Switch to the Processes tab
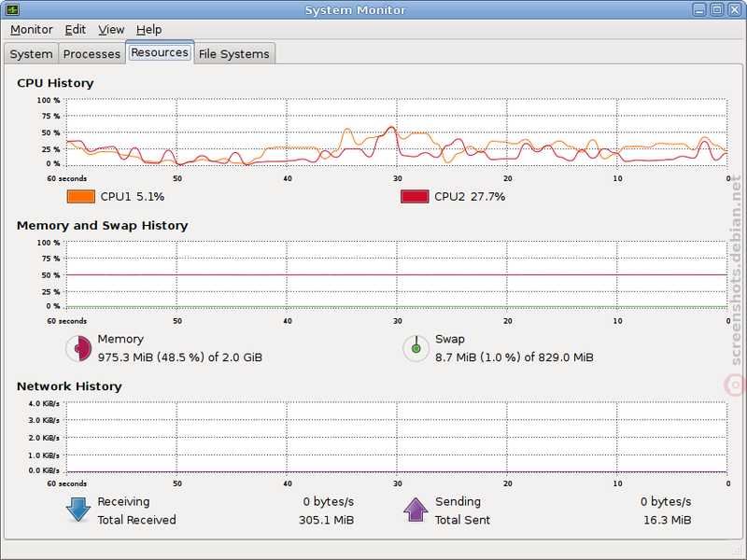 click(x=92, y=54)
